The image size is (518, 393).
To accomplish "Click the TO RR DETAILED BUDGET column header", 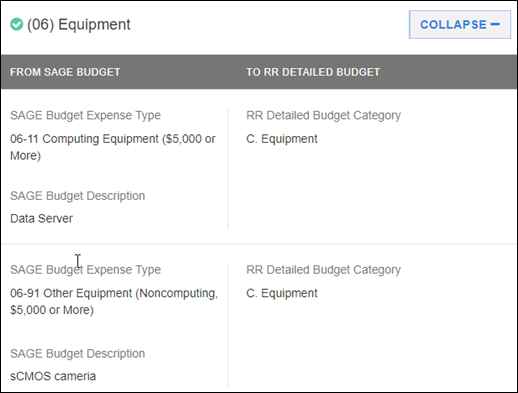I will [x=313, y=72].
